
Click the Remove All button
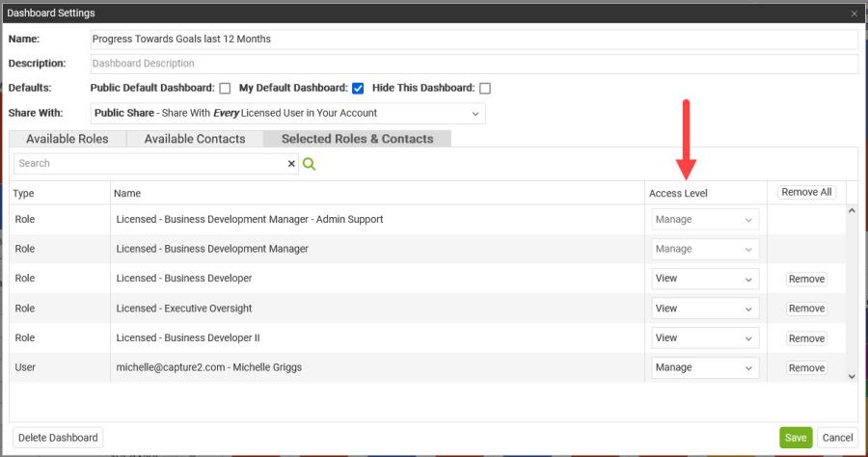click(x=806, y=193)
